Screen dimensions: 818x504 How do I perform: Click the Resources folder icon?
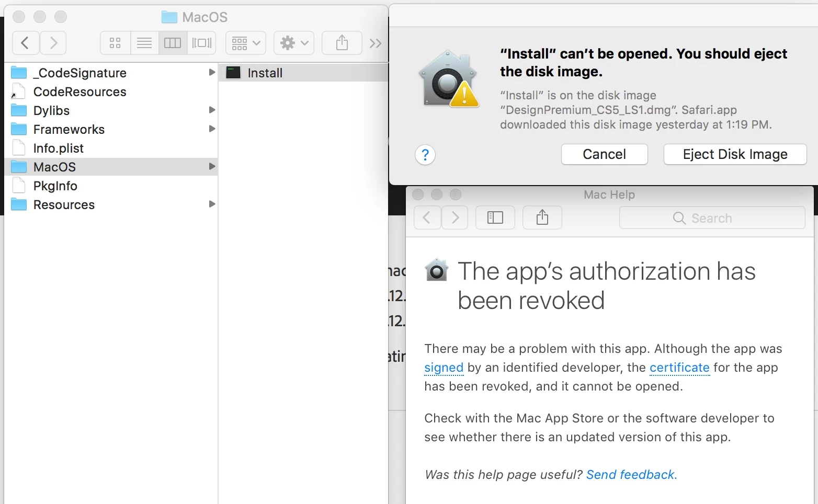click(x=19, y=204)
